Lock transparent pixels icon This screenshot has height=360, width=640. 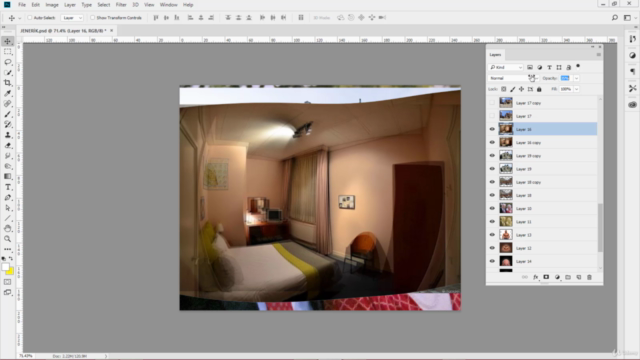tap(504, 89)
